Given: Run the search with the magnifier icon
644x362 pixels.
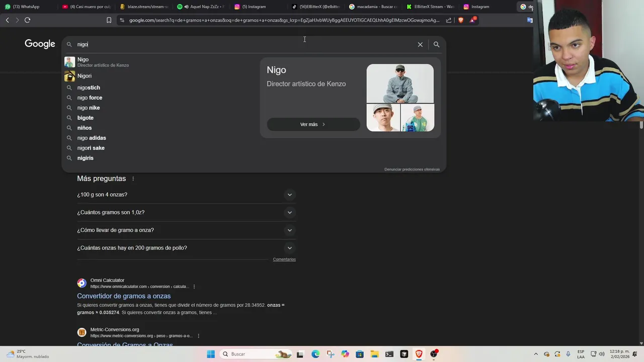Looking at the screenshot, I should [436, 44].
